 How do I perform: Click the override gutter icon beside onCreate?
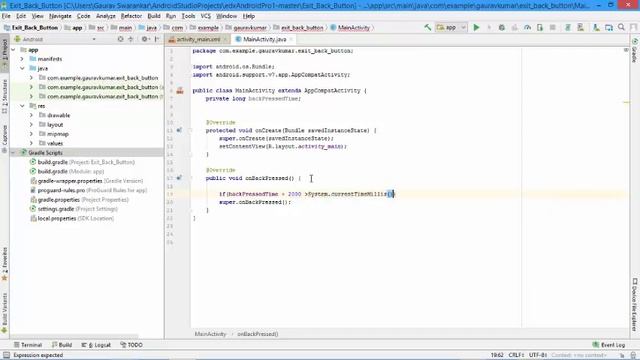pos(179,130)
